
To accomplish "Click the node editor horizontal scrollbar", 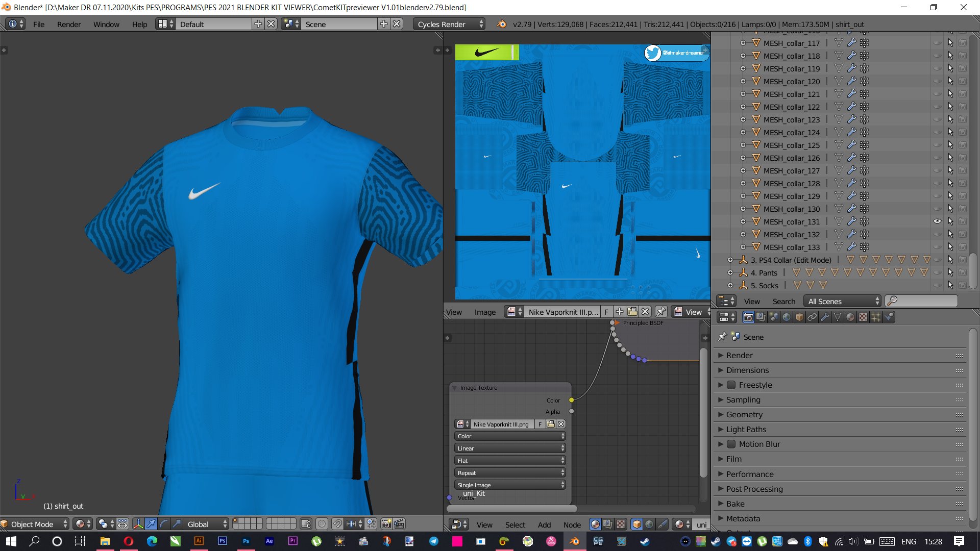I will 511,509.
